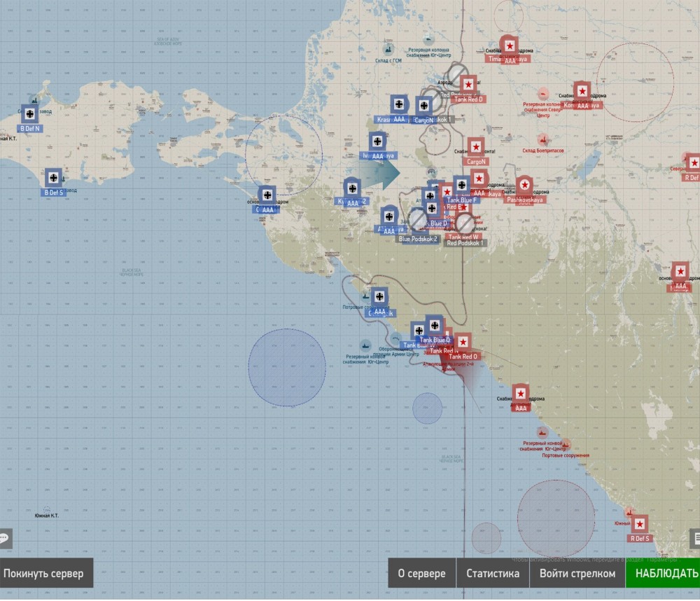The width and height of the screenshot is (700, 601).
Task: Select the red Korenovskaya airfield star icon
Action: pyautogui.click(x=582, y=91)
